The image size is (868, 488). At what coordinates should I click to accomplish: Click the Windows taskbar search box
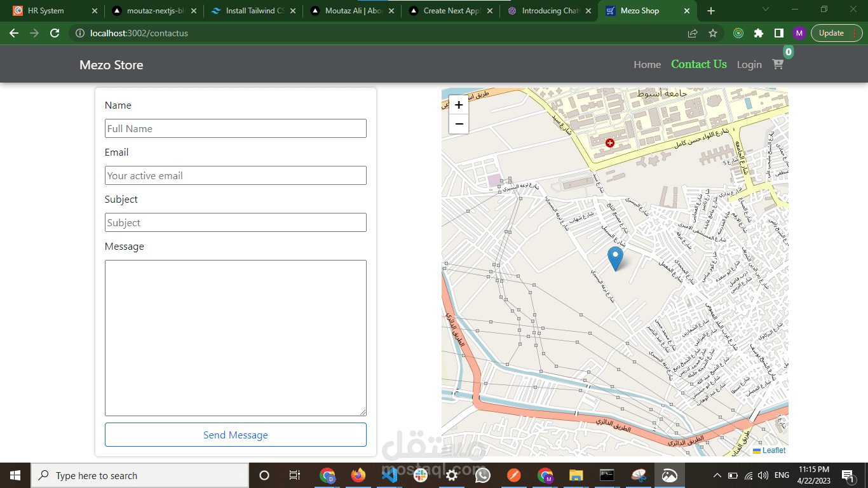[140, 475]
